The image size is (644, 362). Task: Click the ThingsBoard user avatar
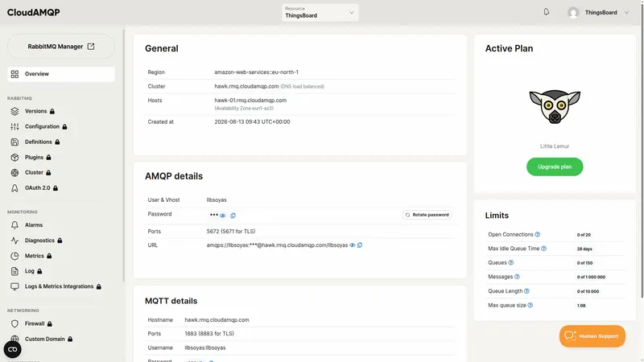point(573,13)
